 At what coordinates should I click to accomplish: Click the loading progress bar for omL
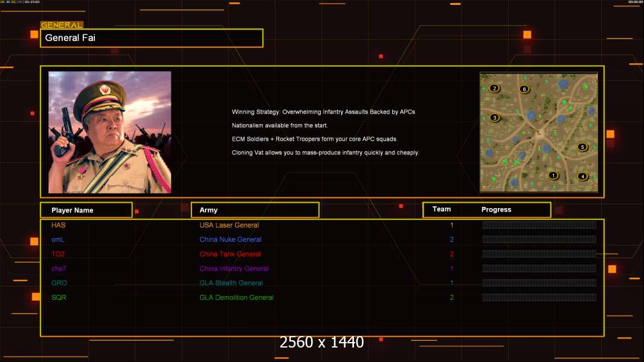point(539,240)
